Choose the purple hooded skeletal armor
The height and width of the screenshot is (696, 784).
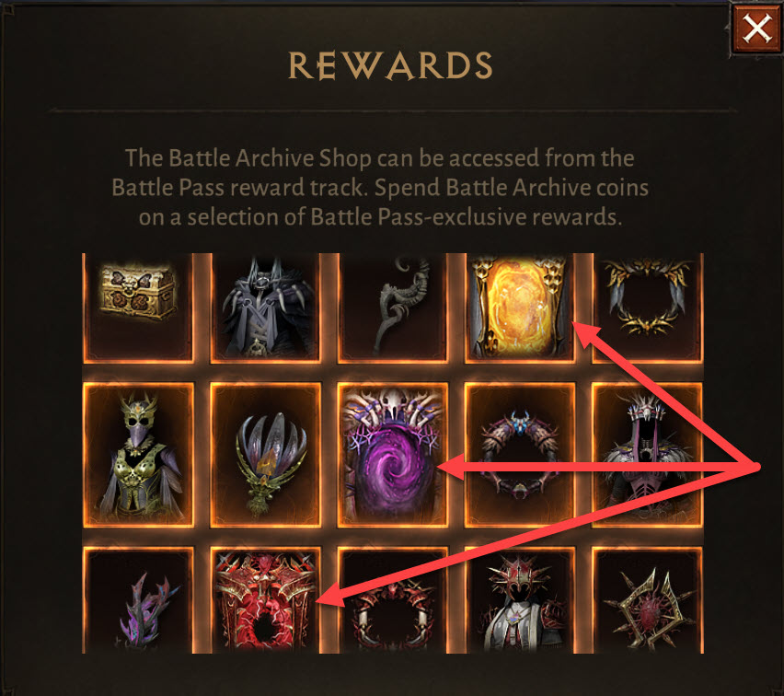coord(647,455)
